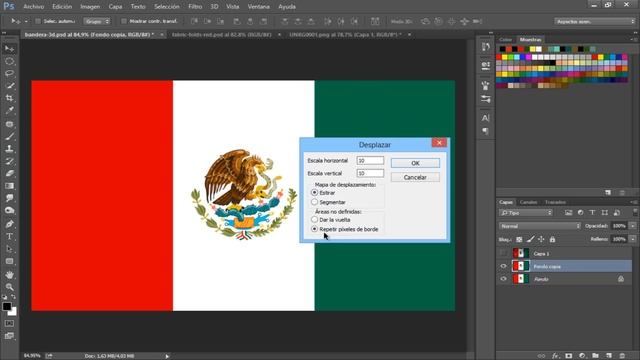
Task: Open the layer filter Tipo dropdown
Action: pos(526,213)
